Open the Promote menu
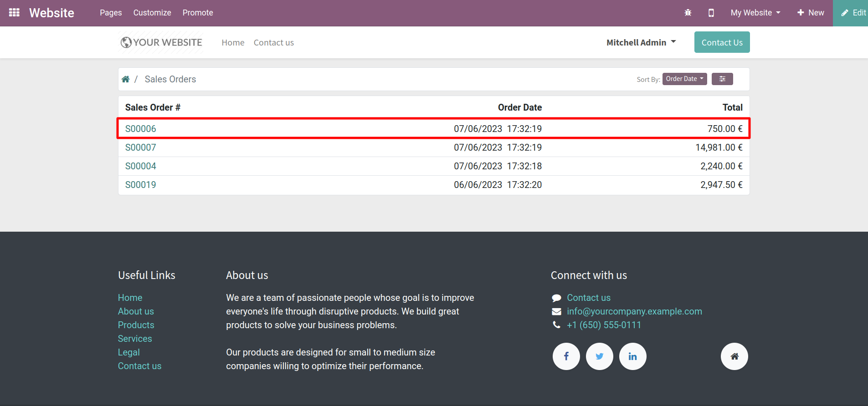The height and width of the screenshot is (406, 868). [198, 13]
